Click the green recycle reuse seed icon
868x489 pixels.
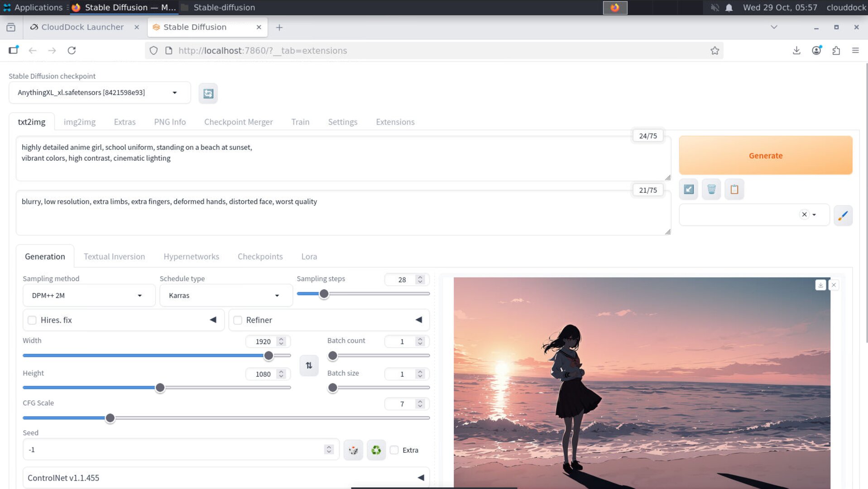coord(376,450)
